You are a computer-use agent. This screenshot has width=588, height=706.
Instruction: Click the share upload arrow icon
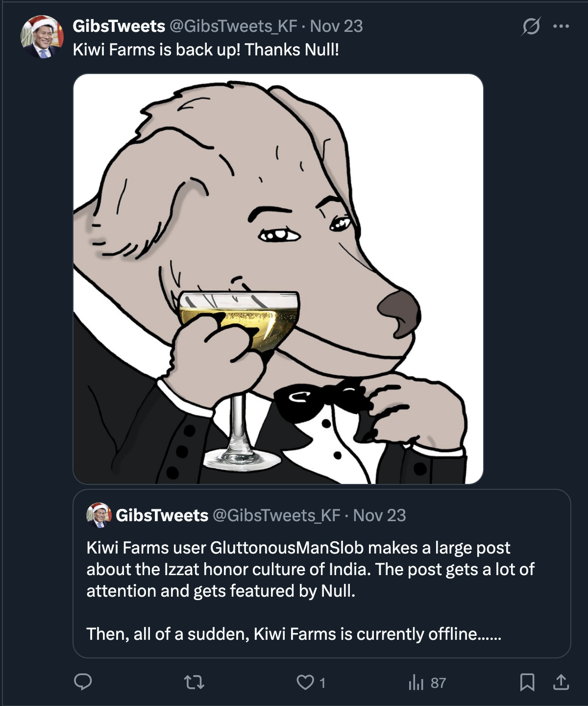point(561,682)
